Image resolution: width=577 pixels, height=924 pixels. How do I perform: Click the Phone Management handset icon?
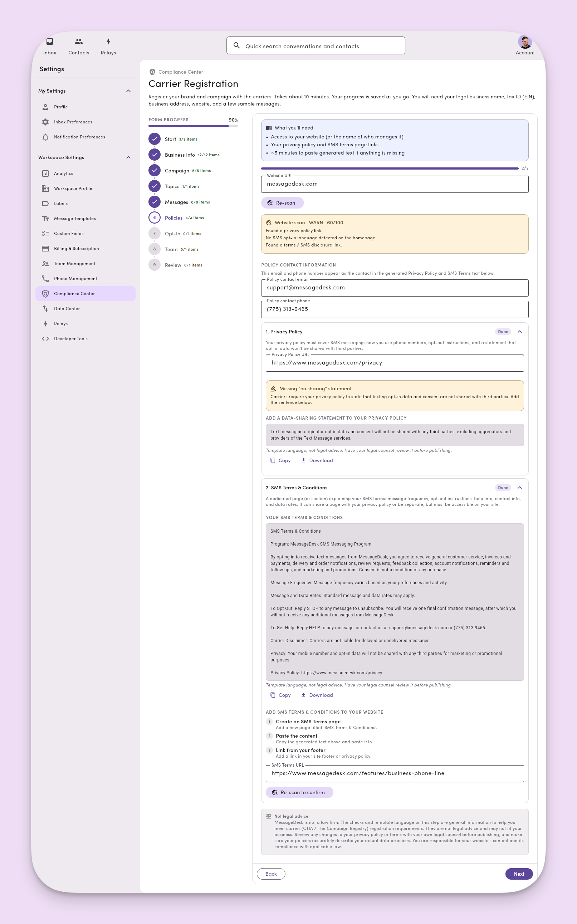[x=45, y=279]
